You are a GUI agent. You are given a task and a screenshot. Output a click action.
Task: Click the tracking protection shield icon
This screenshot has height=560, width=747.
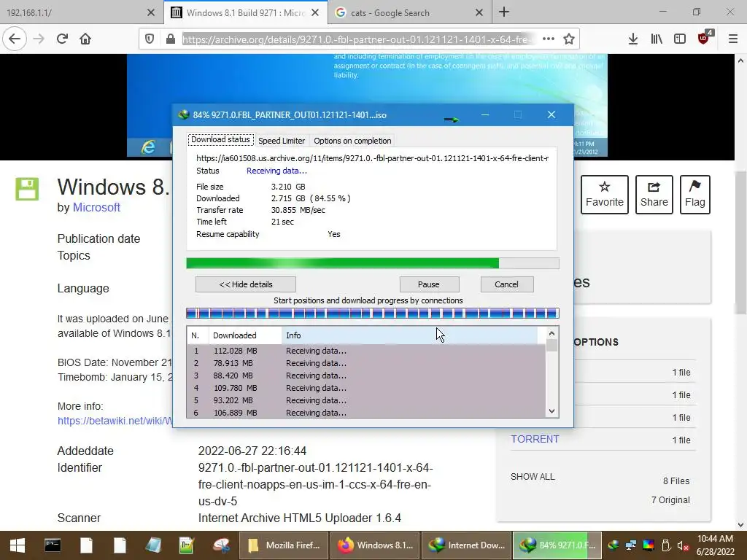coord(150,39)
